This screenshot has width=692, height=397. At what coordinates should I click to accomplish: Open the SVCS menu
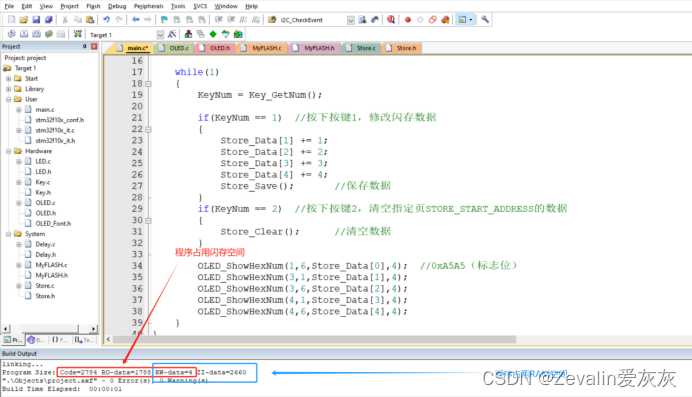[200, 6]
